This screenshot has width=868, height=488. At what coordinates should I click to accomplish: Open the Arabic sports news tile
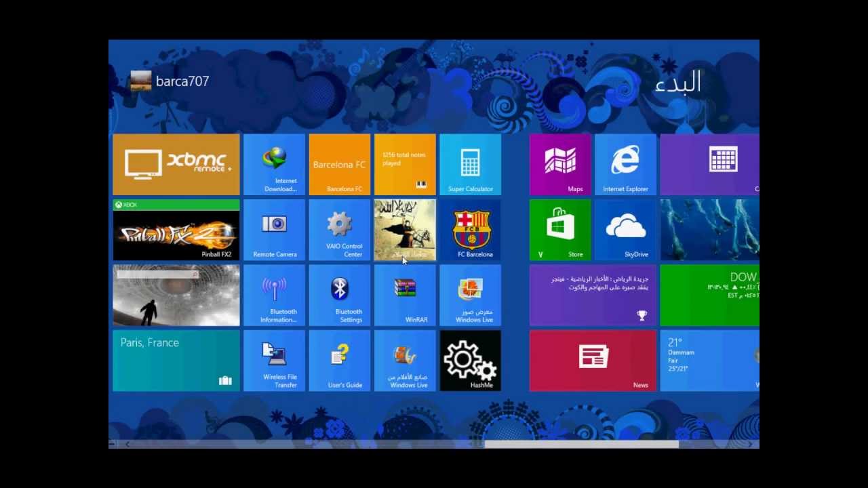point(593,296)
